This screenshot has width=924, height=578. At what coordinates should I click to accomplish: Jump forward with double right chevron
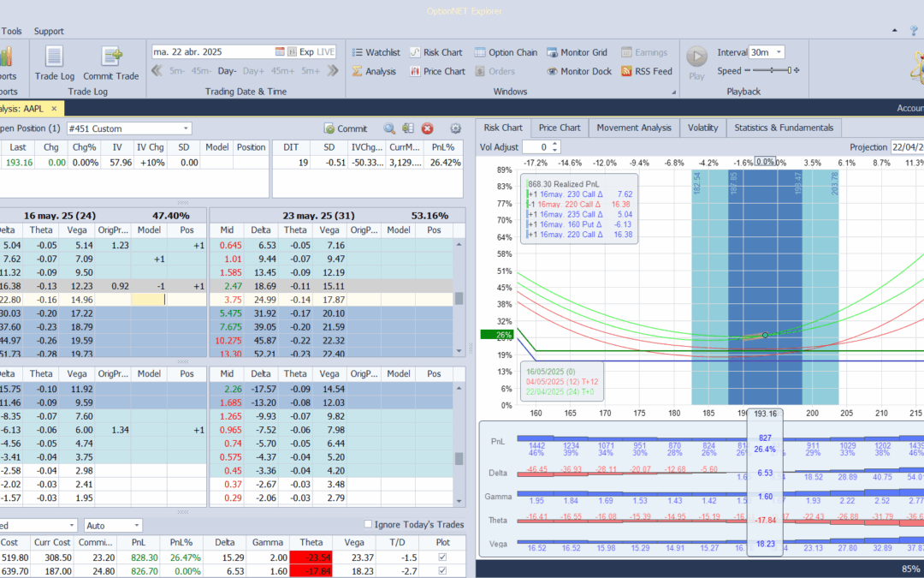[333, 71]
